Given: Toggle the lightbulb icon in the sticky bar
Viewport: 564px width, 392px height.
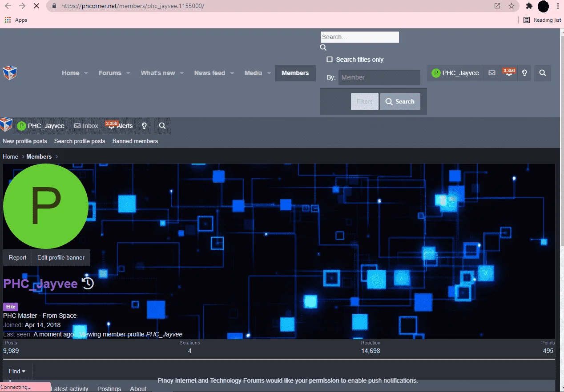Looking at the screenshot, I should tap(144, 126).
